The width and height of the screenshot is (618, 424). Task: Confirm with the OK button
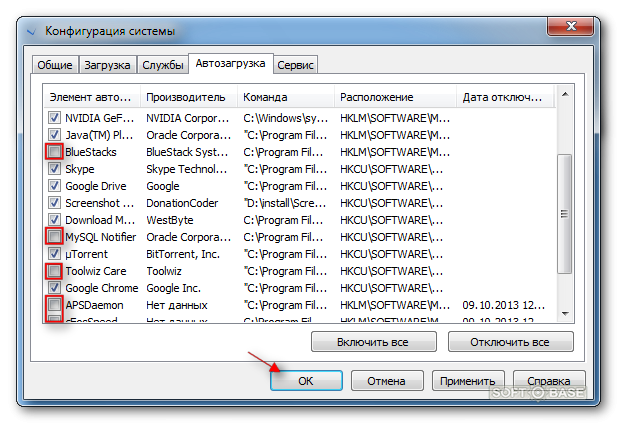[x=306, y=381]
